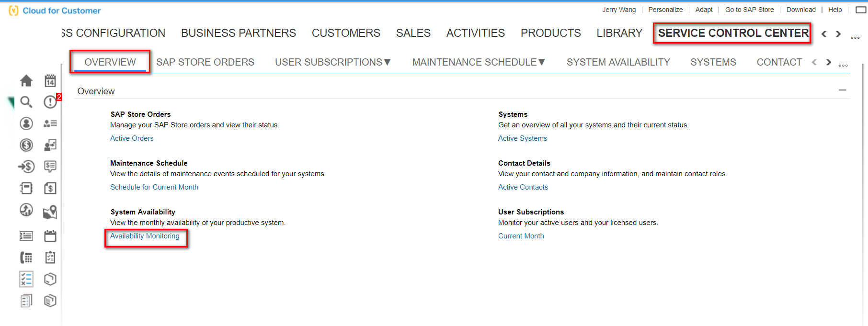This screenshot has height=326, width=868.
Task: Open the globe chart icon in sidebar
Action: (x=26, y=210)
